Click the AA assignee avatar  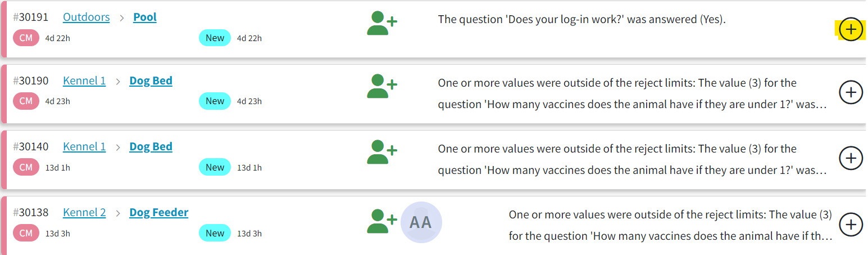(x=421, y=222)
